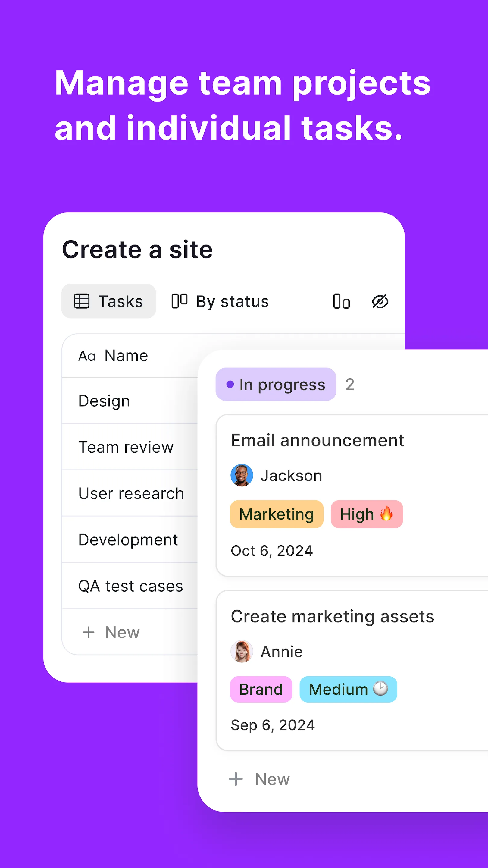Image resolution: width=488 pixels, height=868 pixels.
Task: Click the Aa text type icon
Action: (87, 356)
